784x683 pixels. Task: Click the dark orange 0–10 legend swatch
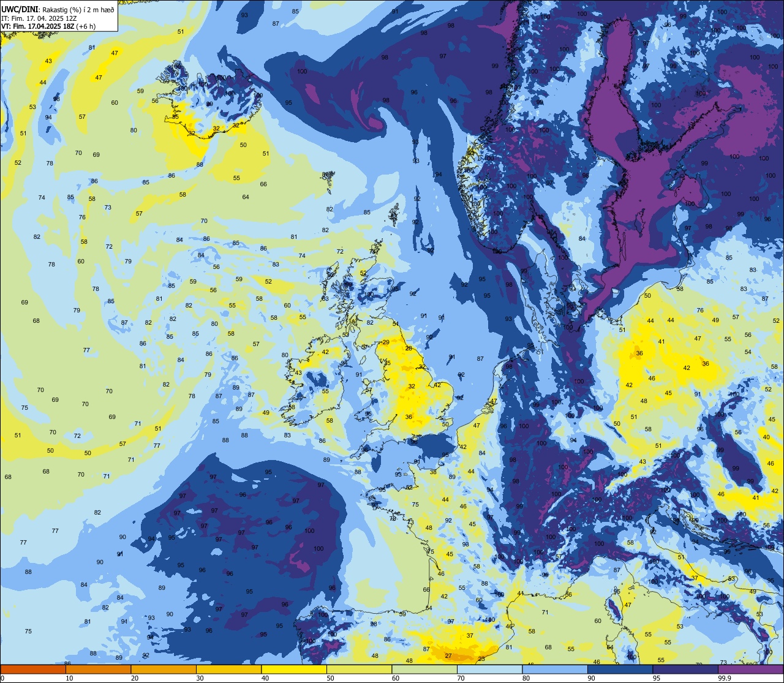[33, 670]
